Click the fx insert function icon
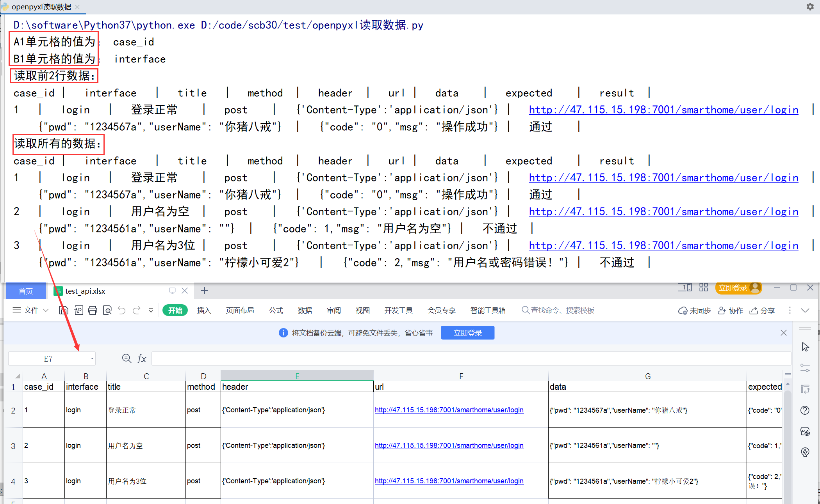This screenshot has height=504, width=820. [142, 358]
